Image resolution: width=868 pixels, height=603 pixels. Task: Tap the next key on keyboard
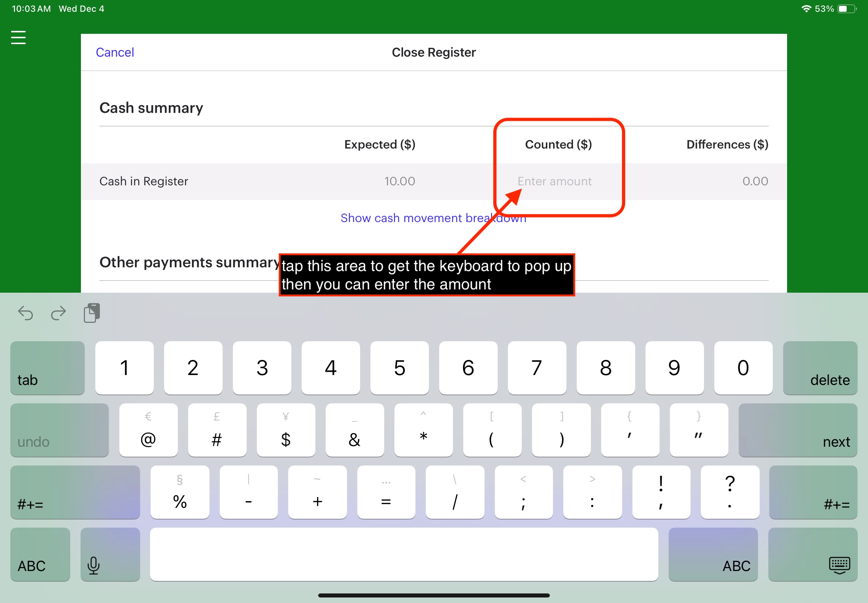798,430
